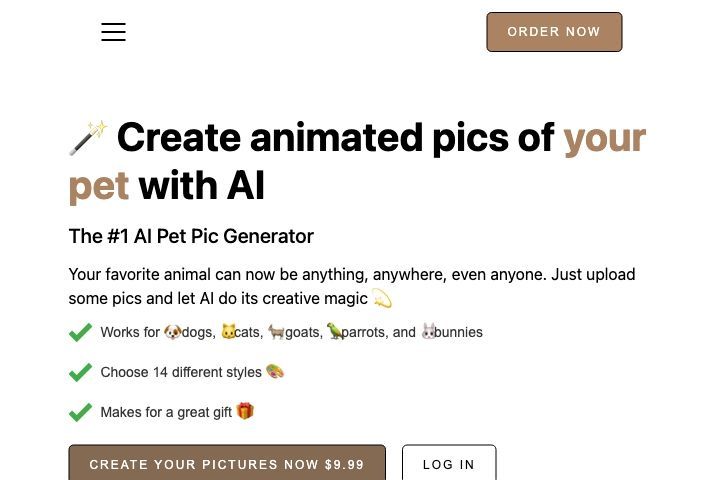
Task: Click the checkmark beside Choose 14 different styles
Action: click(81, 372)
